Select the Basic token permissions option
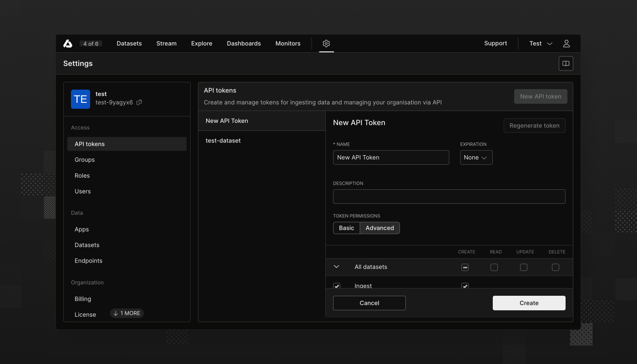The image size is (637, 364). click(346, 227)
